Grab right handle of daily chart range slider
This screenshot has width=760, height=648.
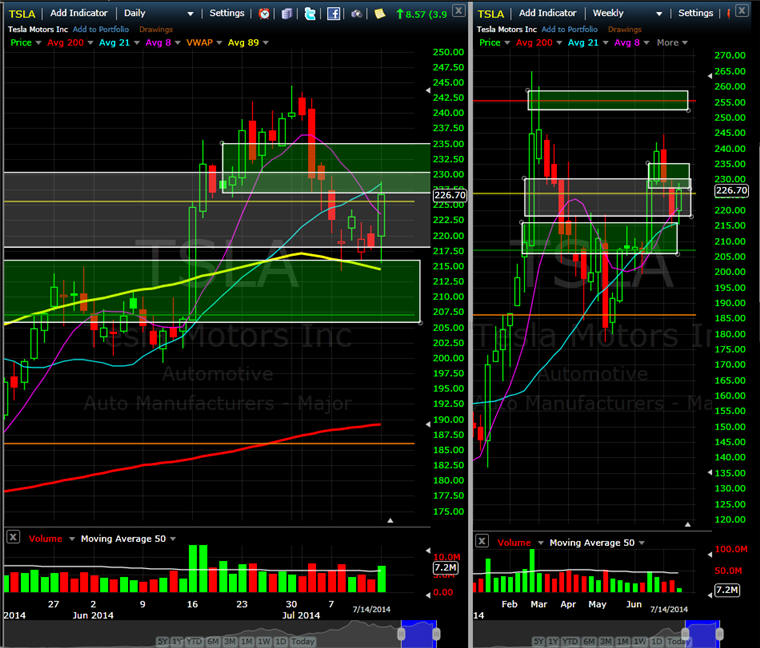(x=436, y=634)
